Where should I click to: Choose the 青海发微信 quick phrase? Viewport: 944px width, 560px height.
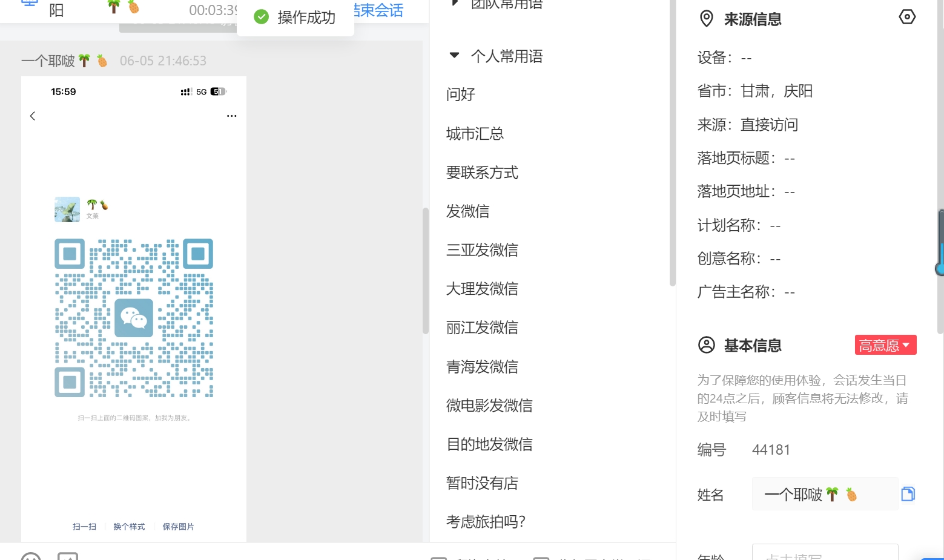482,367
